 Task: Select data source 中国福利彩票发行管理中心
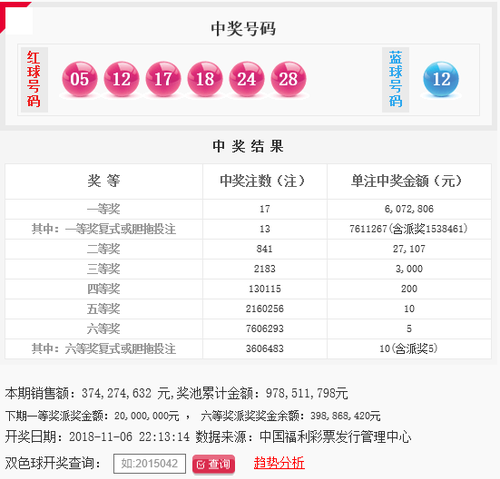pos(335,437)
